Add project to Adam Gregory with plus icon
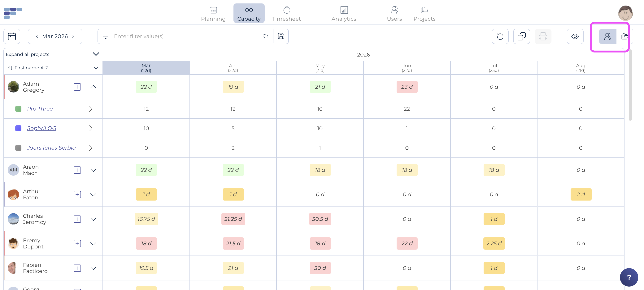Image resolution: width=644 pixels, height=290 pixels. click(x=77, y=87)
